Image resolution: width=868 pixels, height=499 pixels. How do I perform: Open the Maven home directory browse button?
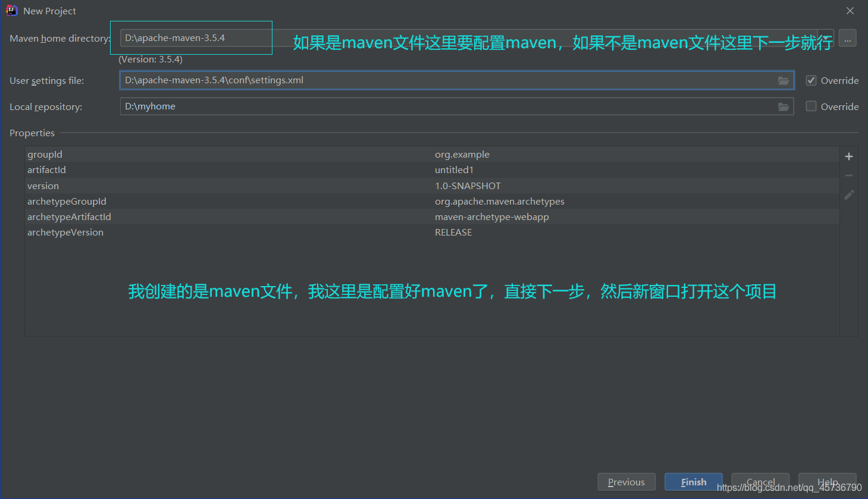tap(848, 38)
